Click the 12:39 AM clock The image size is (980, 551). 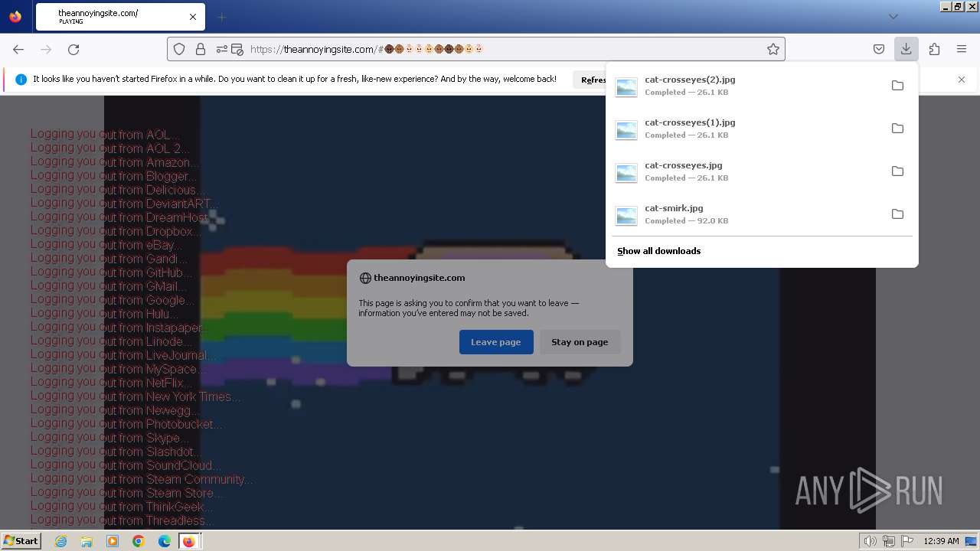coord(941,541)
